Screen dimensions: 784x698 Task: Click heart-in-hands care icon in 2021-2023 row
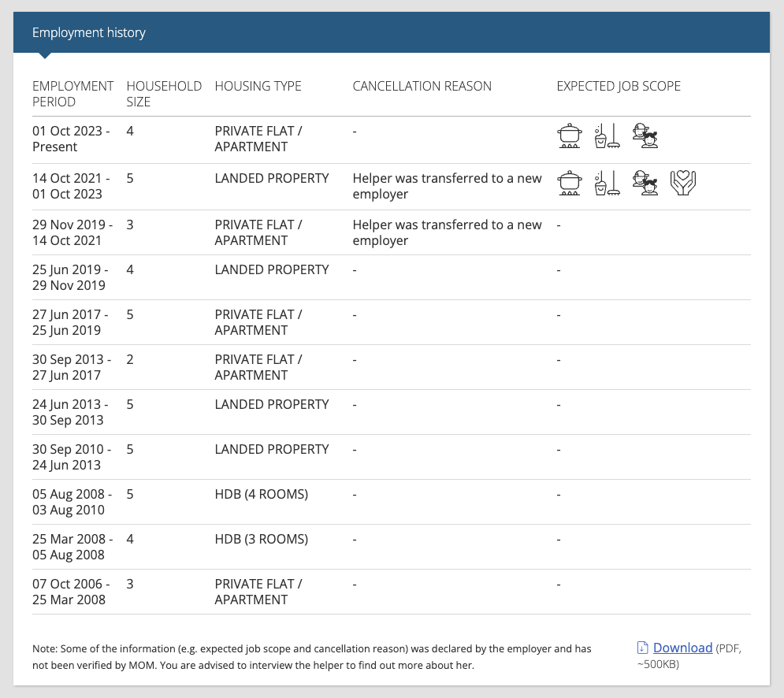point(683,183)
